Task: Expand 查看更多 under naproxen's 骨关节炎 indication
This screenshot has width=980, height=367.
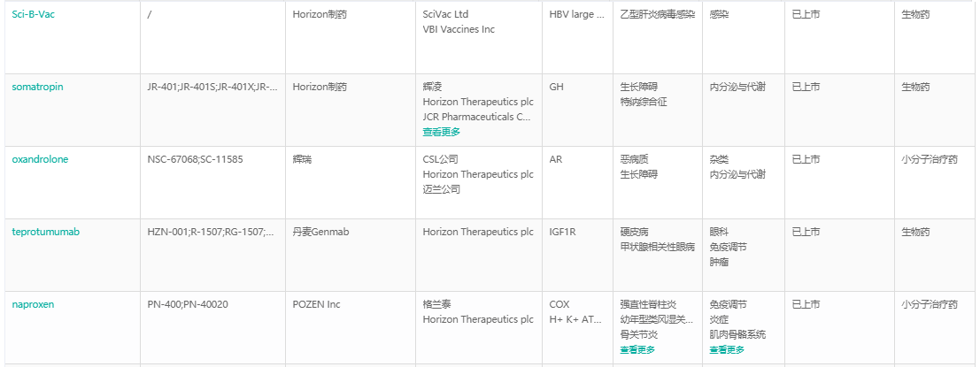Action: tap(638, 349)
